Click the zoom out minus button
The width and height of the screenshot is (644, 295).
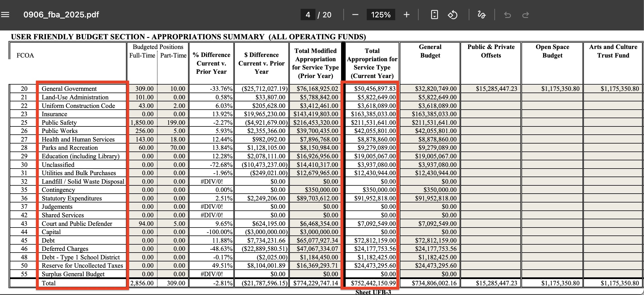(x=355, y=15)
